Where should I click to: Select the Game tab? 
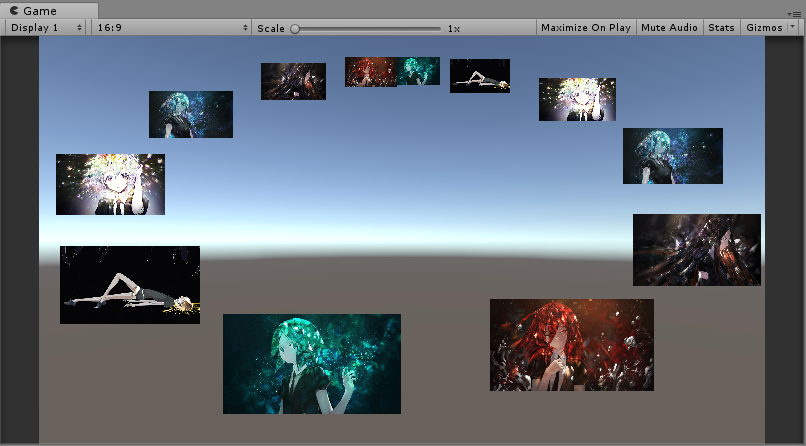coord(49,10)
